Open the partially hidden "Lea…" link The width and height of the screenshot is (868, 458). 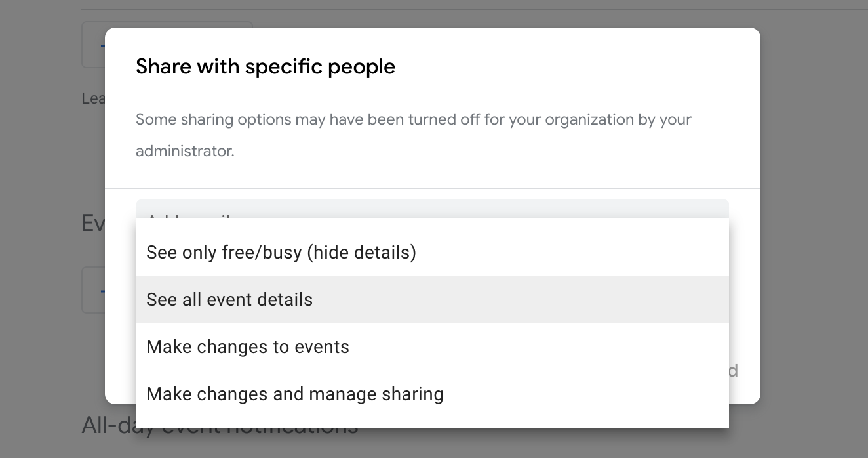[x=92, y=98]
